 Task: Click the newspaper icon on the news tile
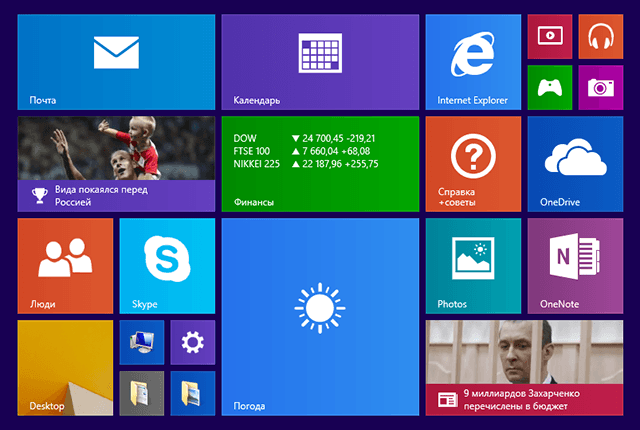(448, 400)
